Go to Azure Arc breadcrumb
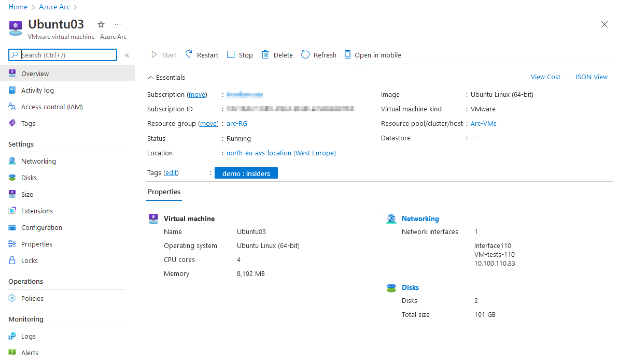 point(54,7)
